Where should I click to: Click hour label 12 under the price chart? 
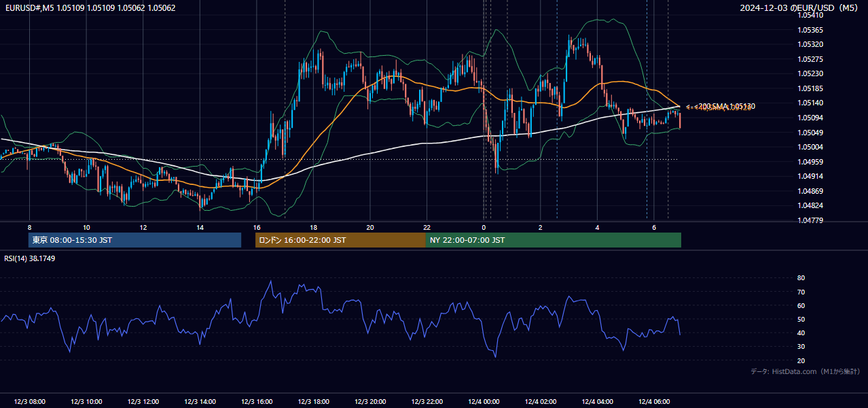coord(143,227)
